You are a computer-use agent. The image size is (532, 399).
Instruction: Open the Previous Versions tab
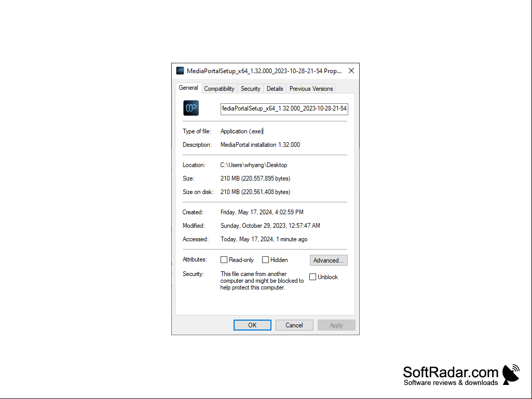click(311, 89)
